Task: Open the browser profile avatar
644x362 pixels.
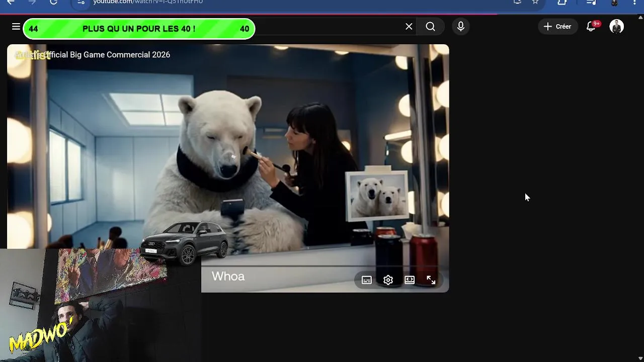Action: [614, 2]
